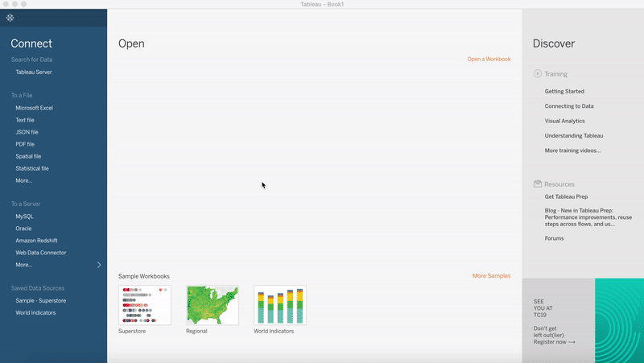
Task: Open the Getting Started training video
Action: click(x=564, y=91)
